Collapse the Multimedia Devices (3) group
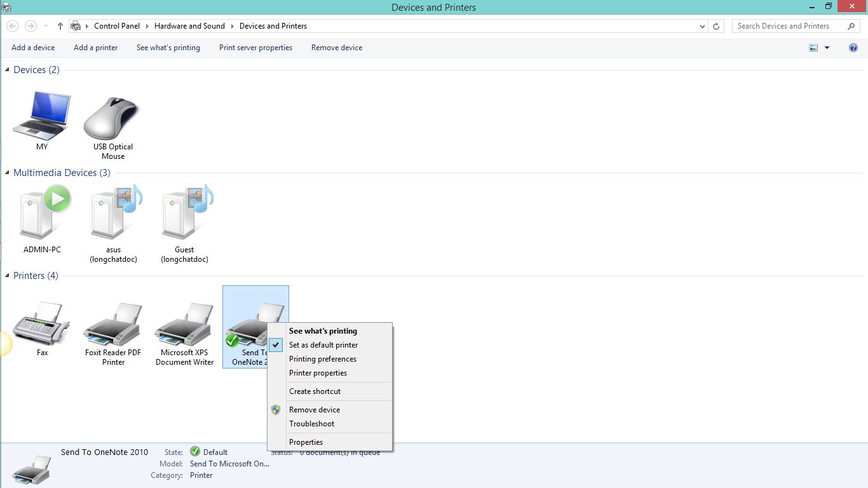 [x=8, y=173]
